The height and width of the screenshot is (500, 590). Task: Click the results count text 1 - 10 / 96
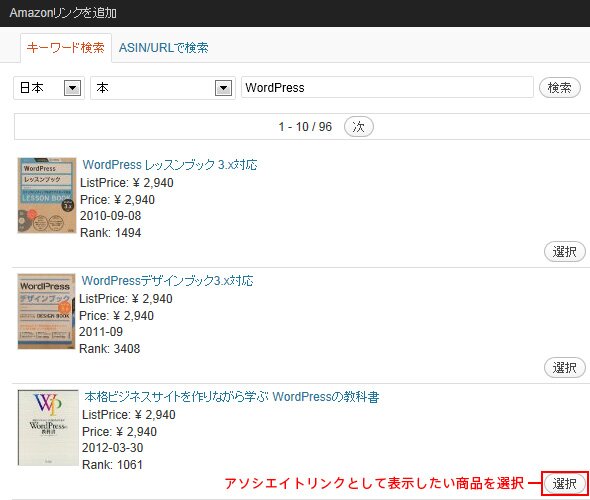(305, 126)
